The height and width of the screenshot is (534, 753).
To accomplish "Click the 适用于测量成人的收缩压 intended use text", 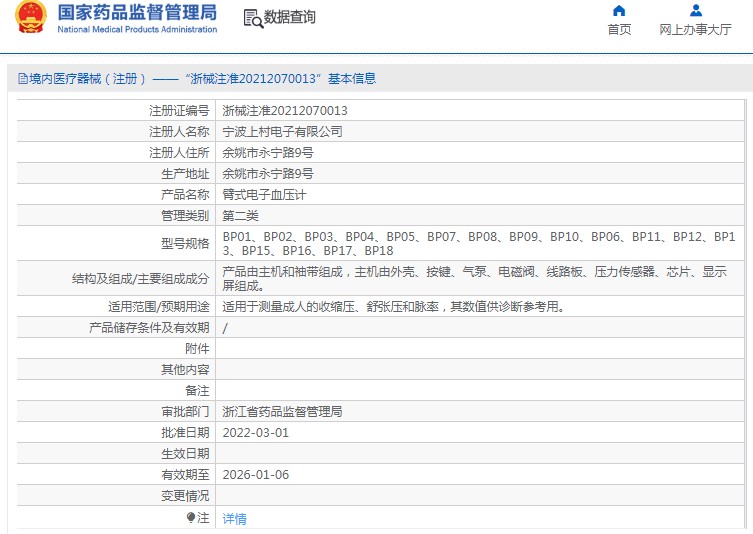I will (393, 306).
